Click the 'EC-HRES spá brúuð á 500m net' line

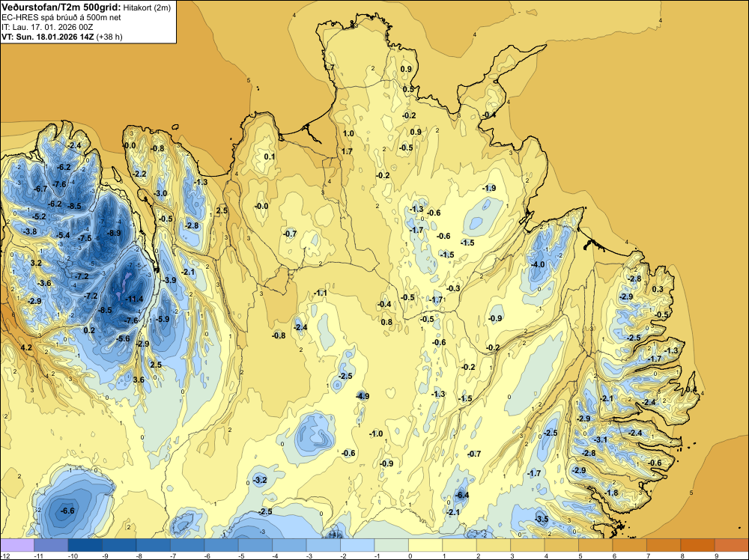click(61, 17)
